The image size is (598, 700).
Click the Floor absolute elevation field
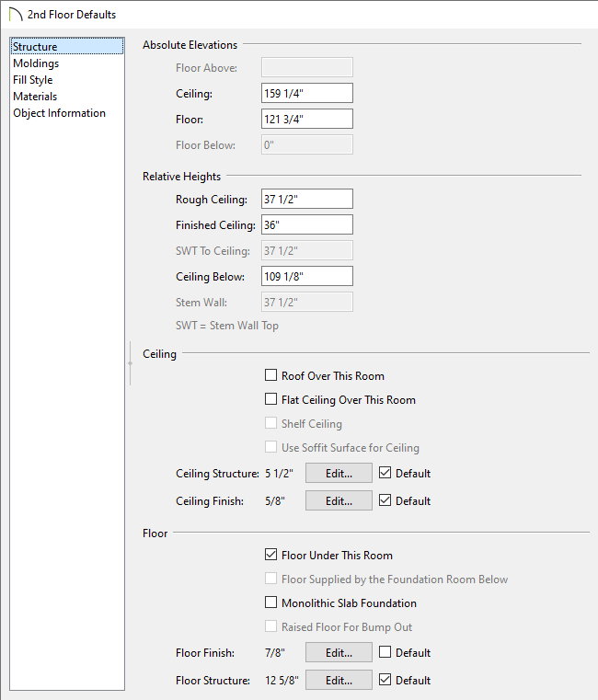(306, 120)
